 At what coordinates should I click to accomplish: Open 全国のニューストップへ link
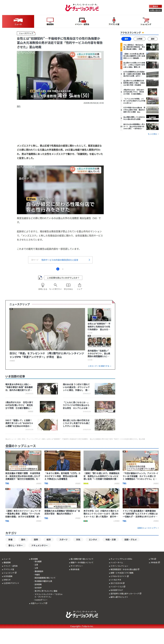coord(148,528)
